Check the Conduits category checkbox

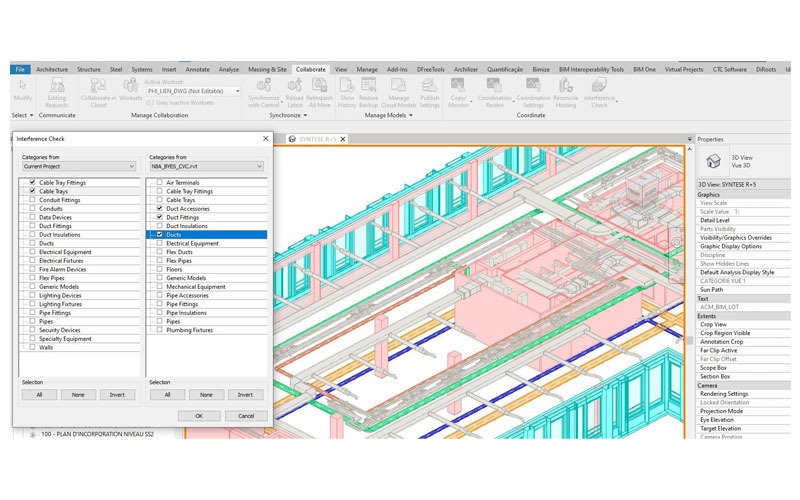point(32,208)
